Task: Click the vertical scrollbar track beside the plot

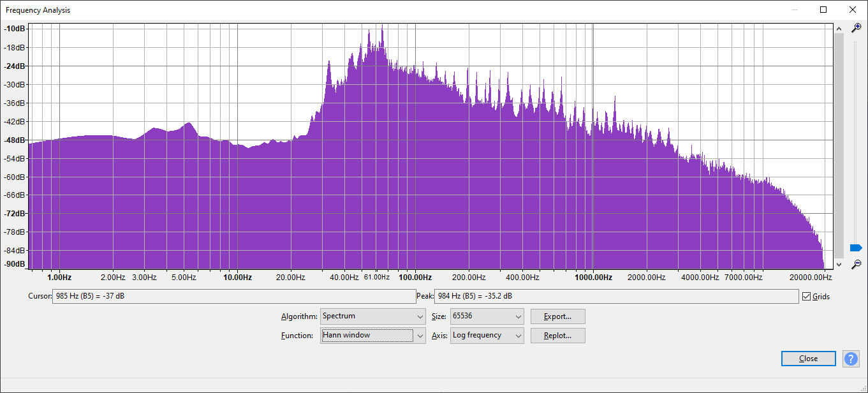Action: click(839, 147)
